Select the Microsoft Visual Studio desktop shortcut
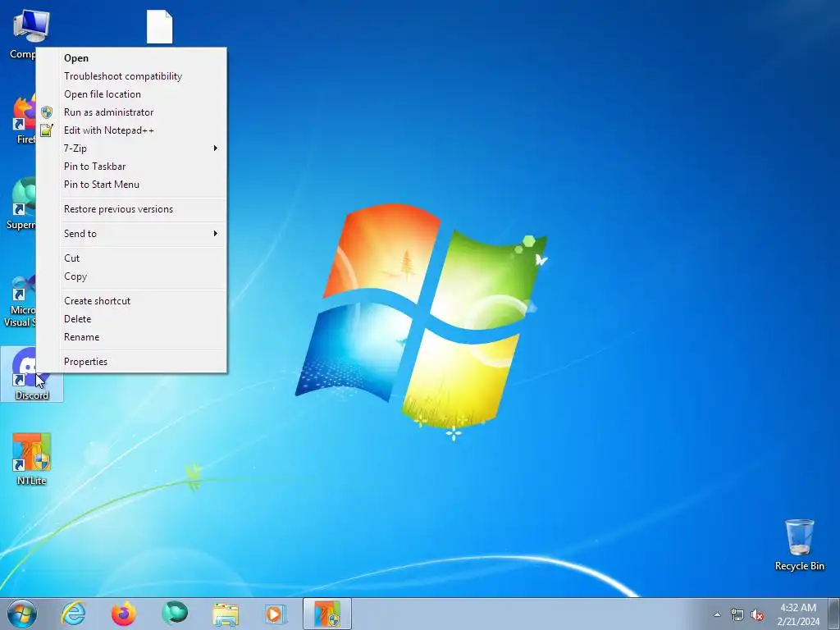Viewport: 840px width, 630px height. pyautogui.click(x=20, y=301)
